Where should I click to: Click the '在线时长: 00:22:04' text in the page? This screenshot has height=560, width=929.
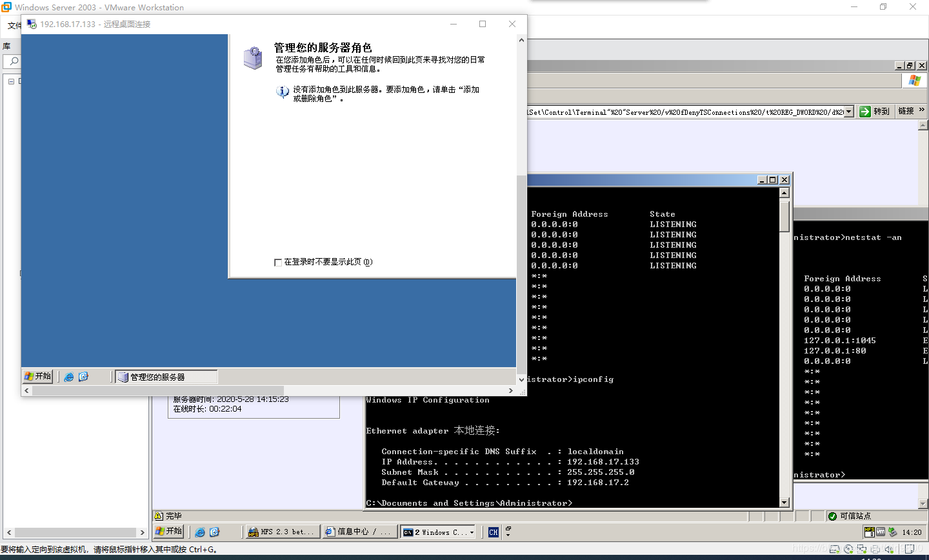point(207,409)
